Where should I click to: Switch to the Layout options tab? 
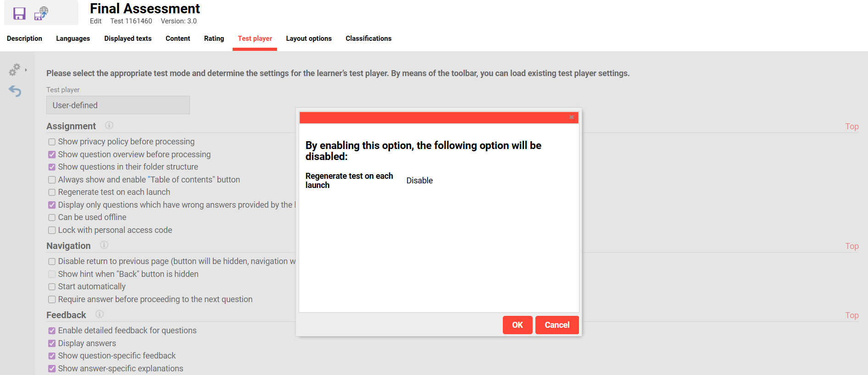click(309, 39)
